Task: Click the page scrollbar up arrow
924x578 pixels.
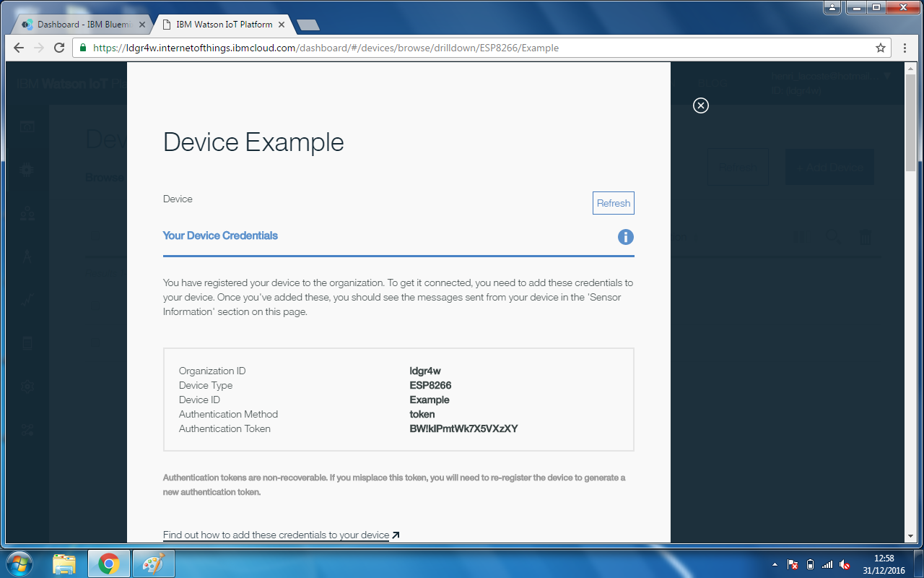Action: tap(910, 68)
